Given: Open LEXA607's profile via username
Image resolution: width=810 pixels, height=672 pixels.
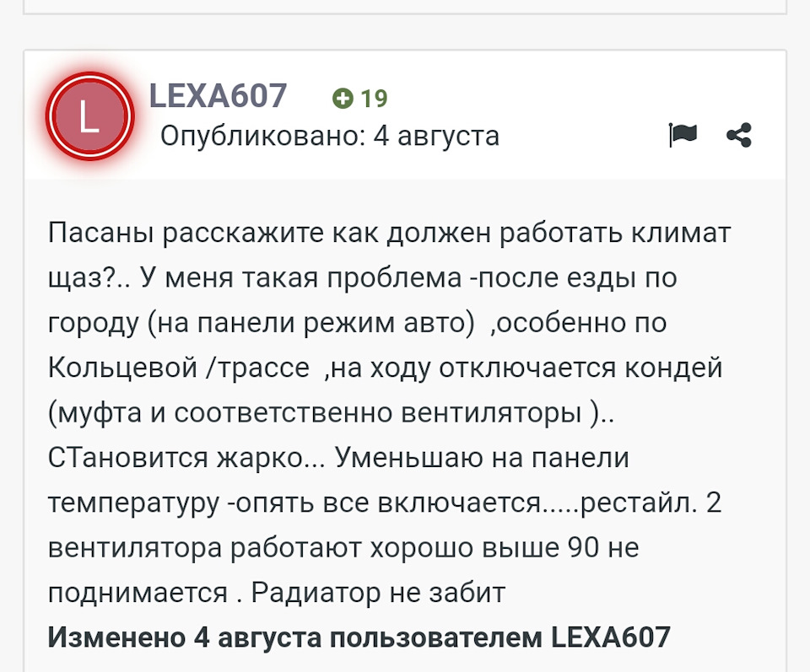Looking at the screenshot, I should point(216,95).
